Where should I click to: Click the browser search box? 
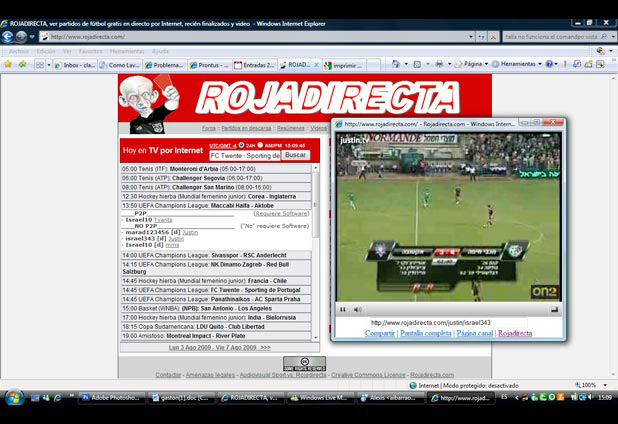click(551, 37)
